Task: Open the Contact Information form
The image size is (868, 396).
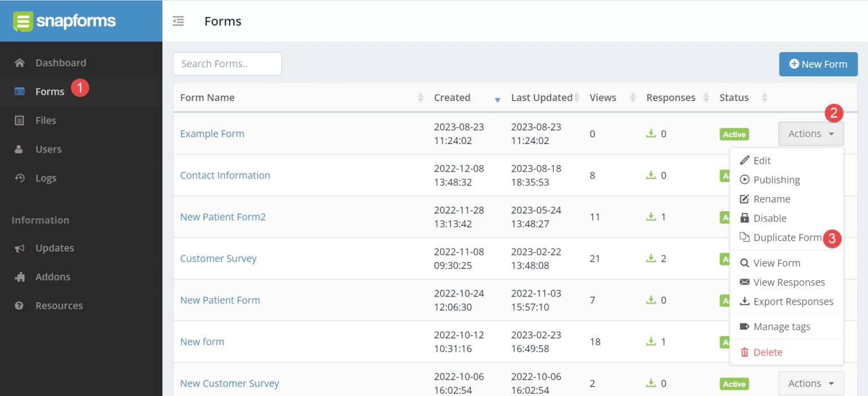Action: click(225, 175)
